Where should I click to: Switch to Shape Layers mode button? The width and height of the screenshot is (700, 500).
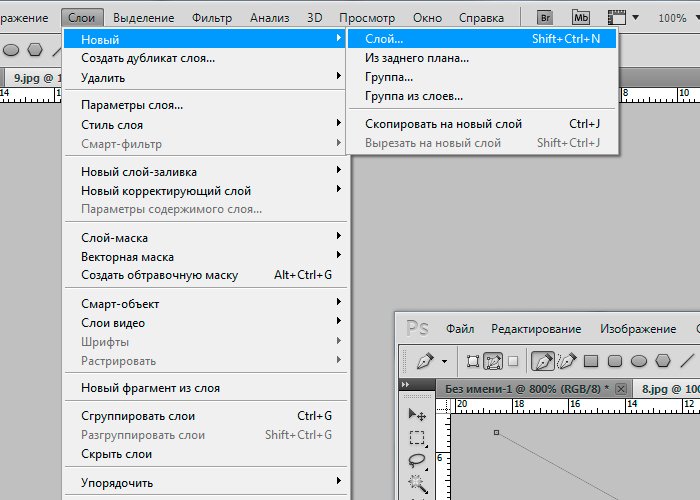[473, 361]
